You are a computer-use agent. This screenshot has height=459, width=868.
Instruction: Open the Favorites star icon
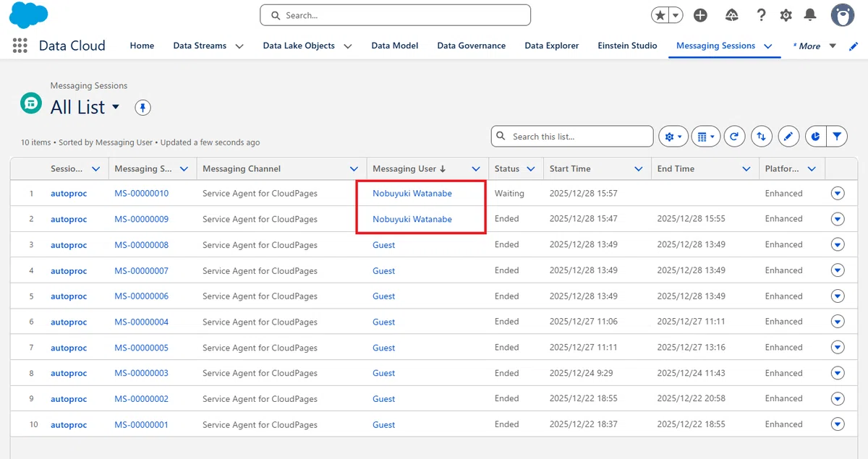[x=660, y=15]
